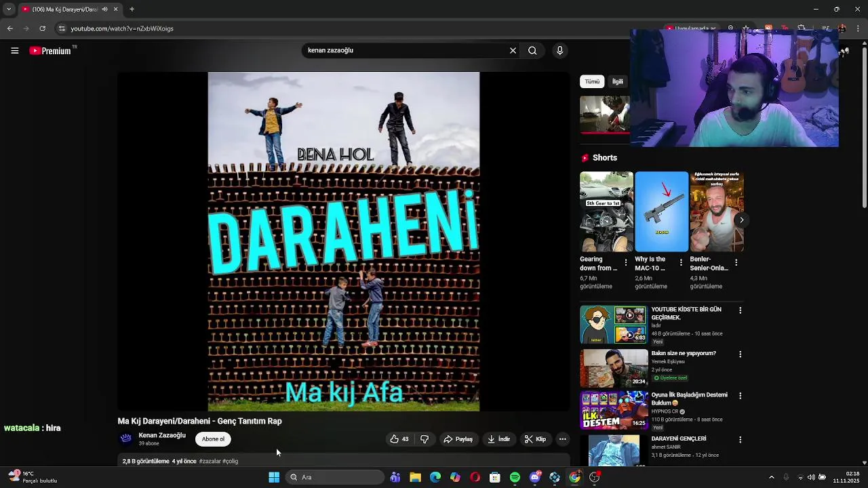Open Microsoft Store from taskbar

pyautogui.click(x=495, y=477)
